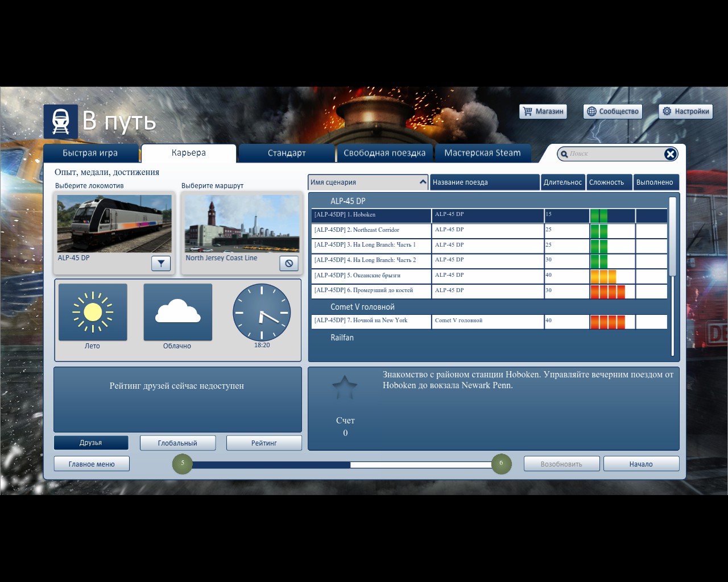The height and width of the screenshot is (582, 728).
Task: Click level 5 badge on progress bar
Action: 183,464
